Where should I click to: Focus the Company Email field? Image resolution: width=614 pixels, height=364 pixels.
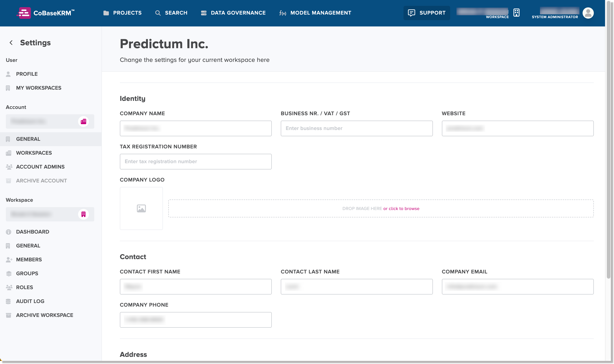(518, 286)
